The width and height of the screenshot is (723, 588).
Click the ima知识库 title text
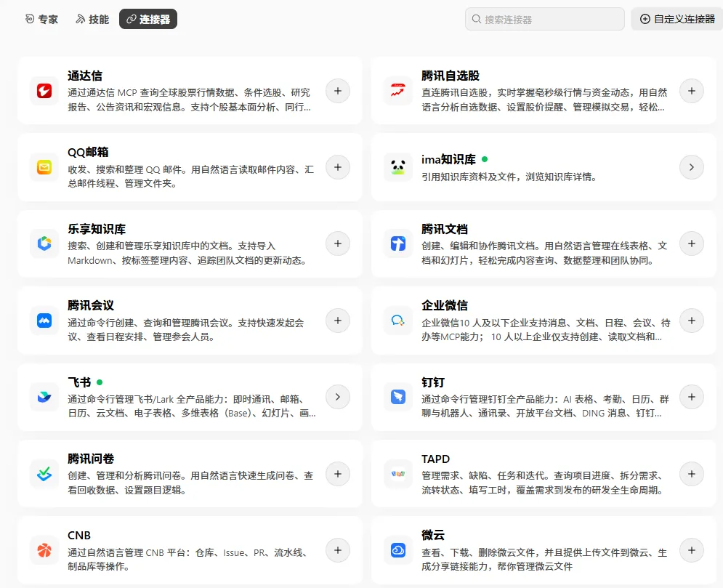[x=448, y=160]
